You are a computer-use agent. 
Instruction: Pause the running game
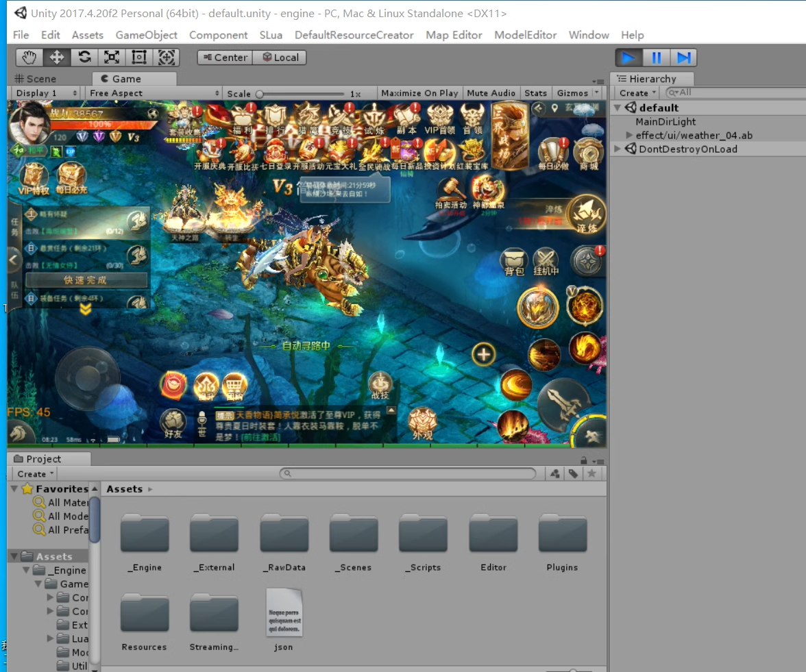(x=656, y=58)
